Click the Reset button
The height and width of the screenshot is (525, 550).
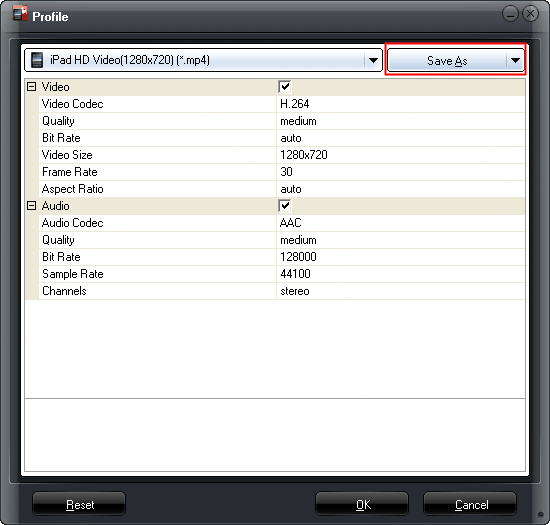pos(79,504)
